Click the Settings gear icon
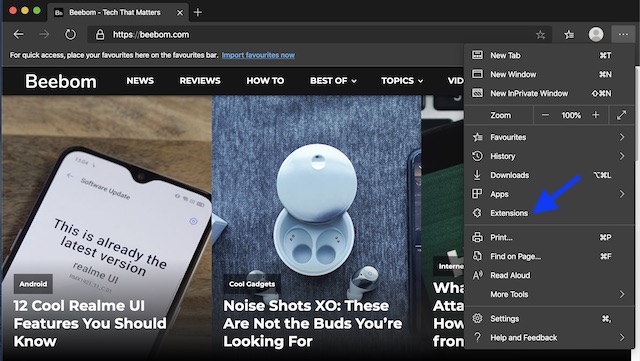The width and height of the screenshot is (640, 361). pos(477,318)
